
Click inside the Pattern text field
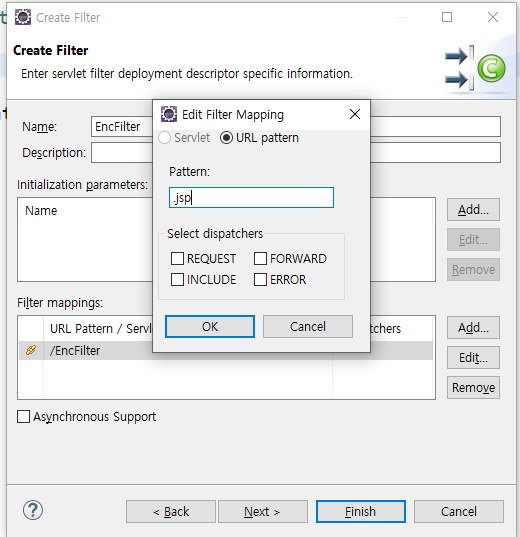tap(251, 197)
